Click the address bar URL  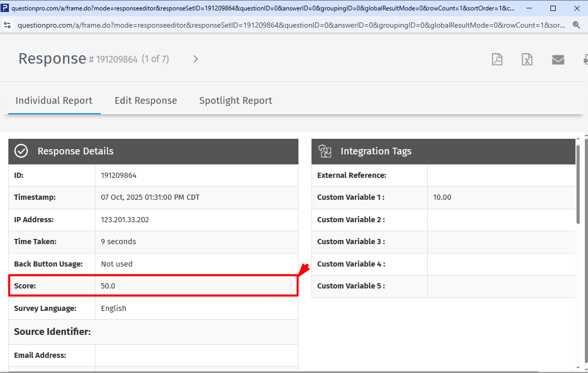coord(291,25)
